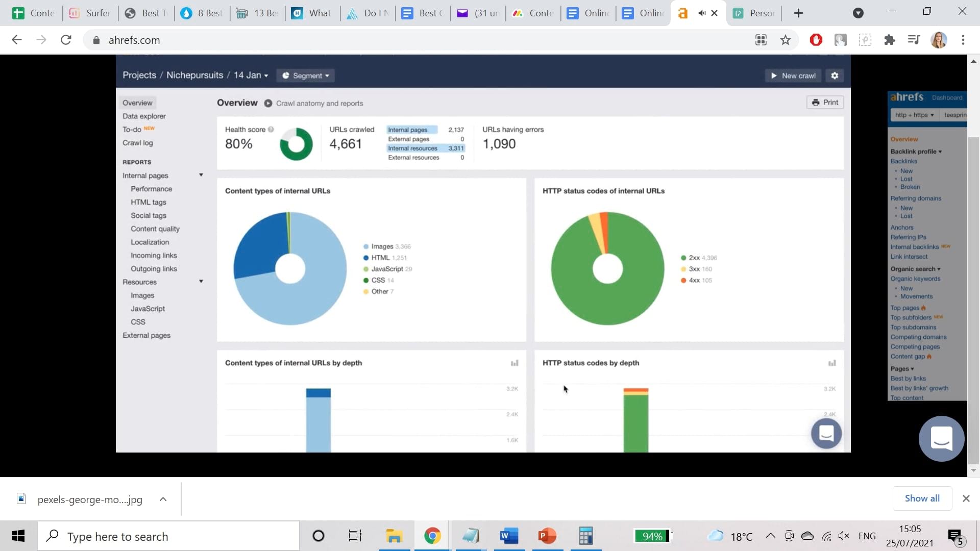Open the Windows Start menu
980x551 pixels.
(x=18, y=536)
